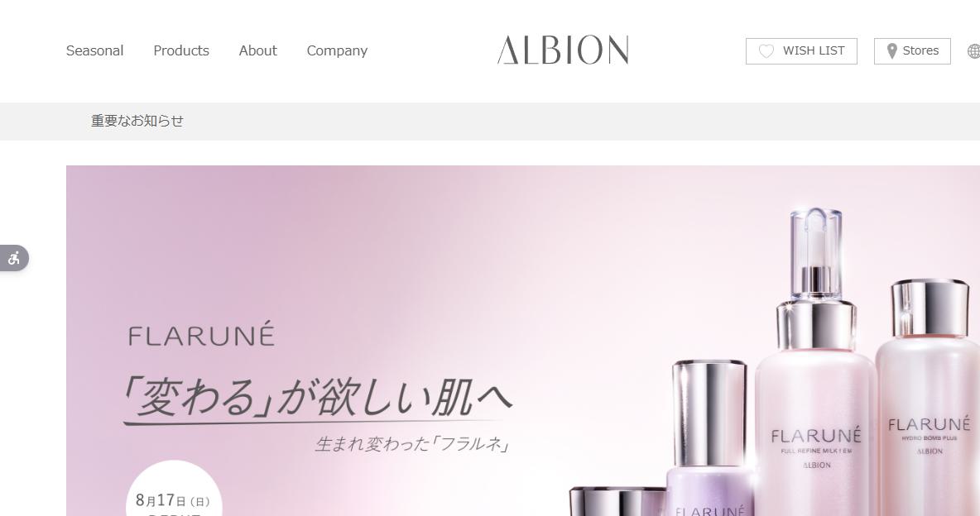Click the ALBION logo
This screenshot has height=516, width=980.
563,50
